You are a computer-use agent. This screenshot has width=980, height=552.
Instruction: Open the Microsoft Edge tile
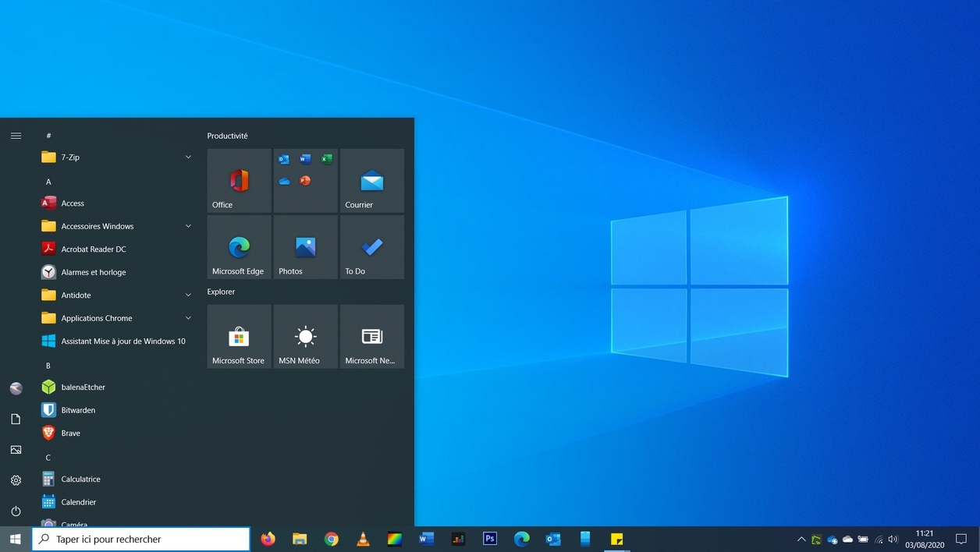tap(239, 247)
